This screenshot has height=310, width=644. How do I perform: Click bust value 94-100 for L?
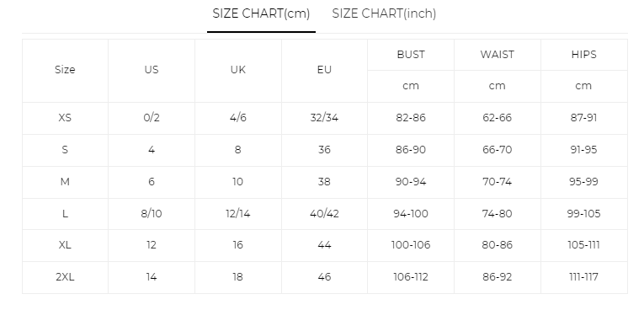click(x=411, y=214)
